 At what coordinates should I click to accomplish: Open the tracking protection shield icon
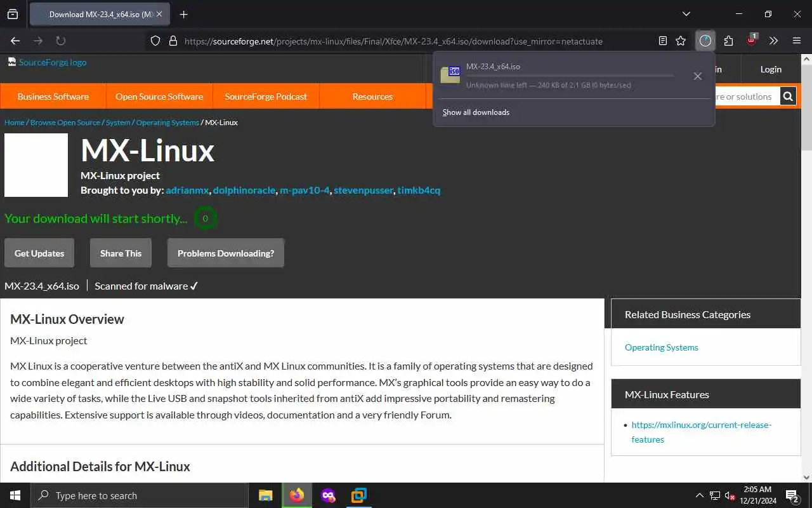(x=155, y=41)
